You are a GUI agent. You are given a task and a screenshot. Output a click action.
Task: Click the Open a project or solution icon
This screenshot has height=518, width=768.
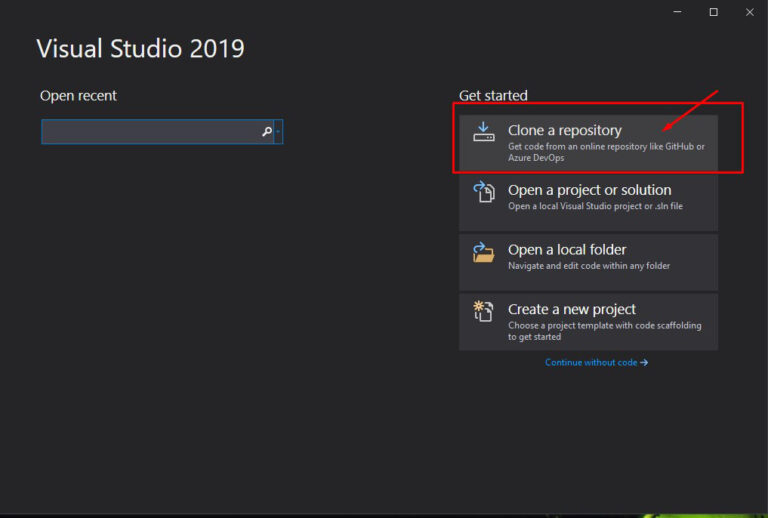click(x=483, y=191)
